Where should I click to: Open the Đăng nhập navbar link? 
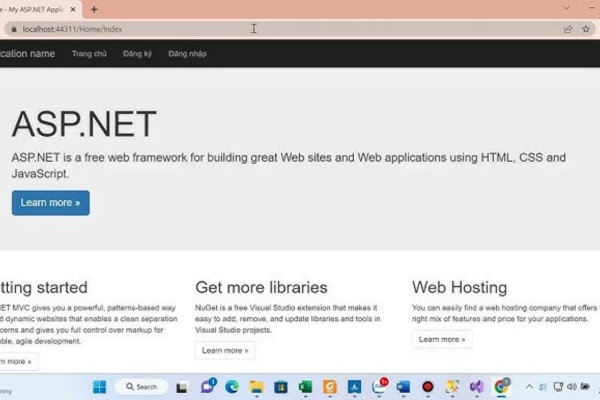click(188, 54)
